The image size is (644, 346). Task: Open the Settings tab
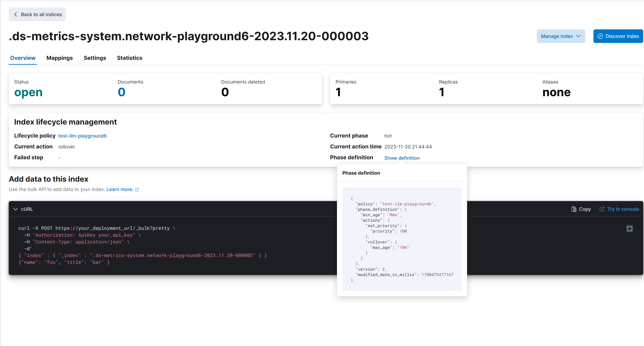[95, 58]
